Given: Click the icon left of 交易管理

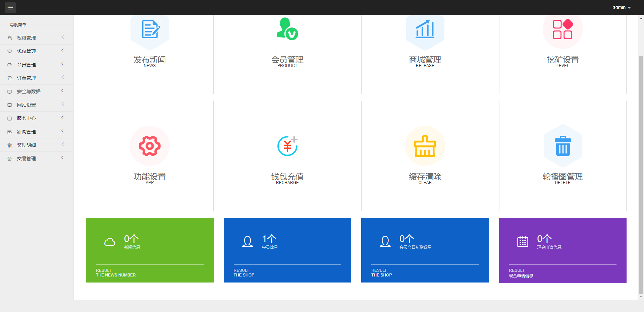Looking at the screenshot, I should 10,159.
